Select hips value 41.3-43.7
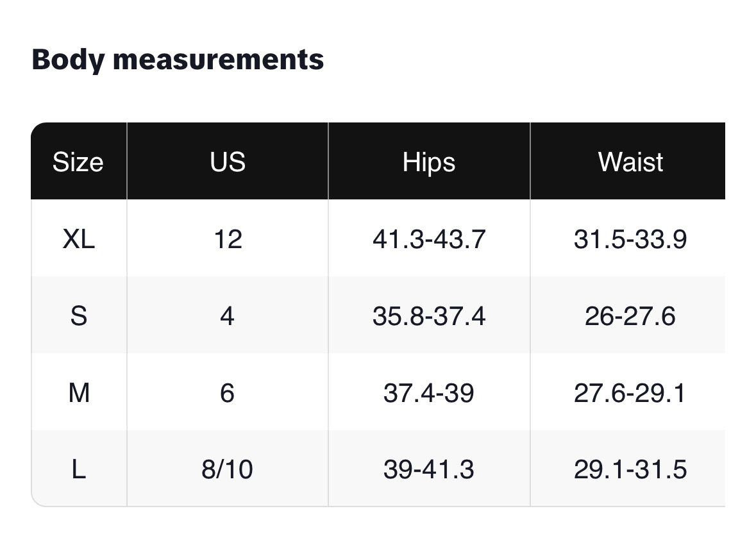The height and width of the screenshot is (536, 756). pyautogui.click(x=429, y=239)
